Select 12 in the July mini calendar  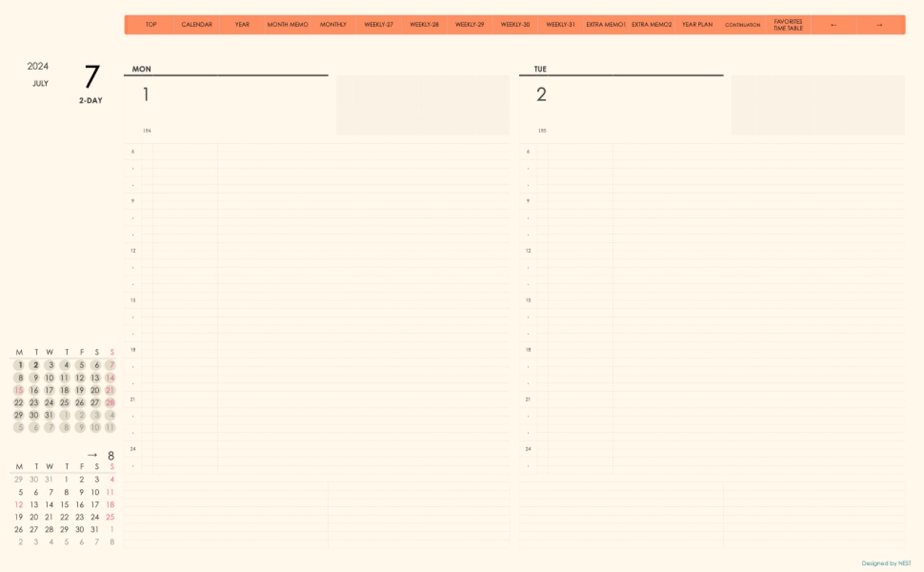[x=79, y=378]
